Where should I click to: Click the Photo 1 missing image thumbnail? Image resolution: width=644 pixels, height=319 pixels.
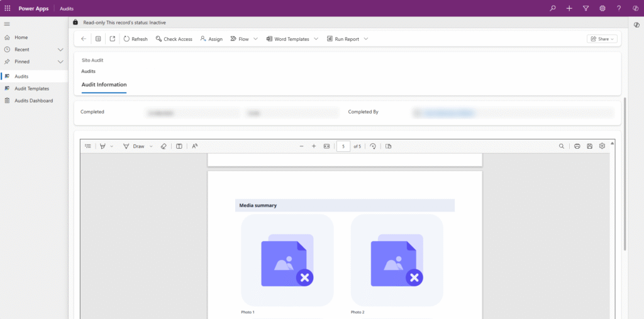287,260
